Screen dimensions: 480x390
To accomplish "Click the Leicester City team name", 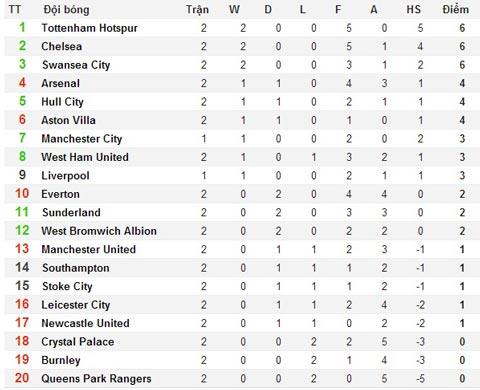I will pos(76,305).
